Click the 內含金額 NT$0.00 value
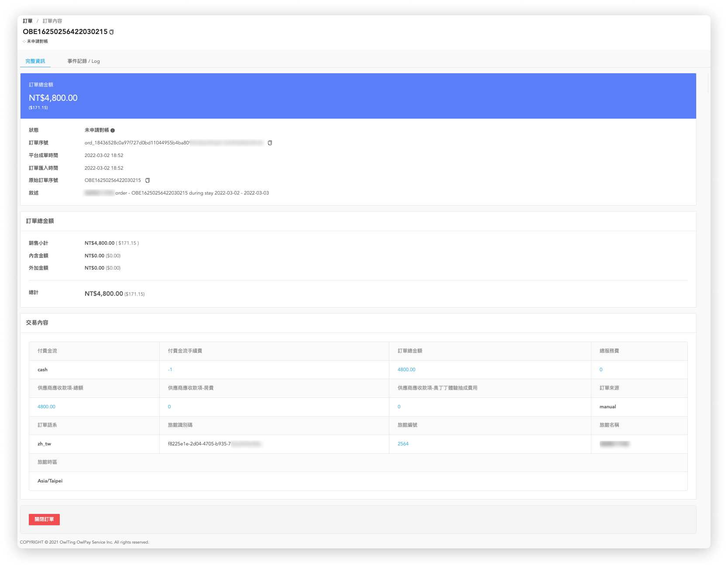 click(x=94, y=256)
